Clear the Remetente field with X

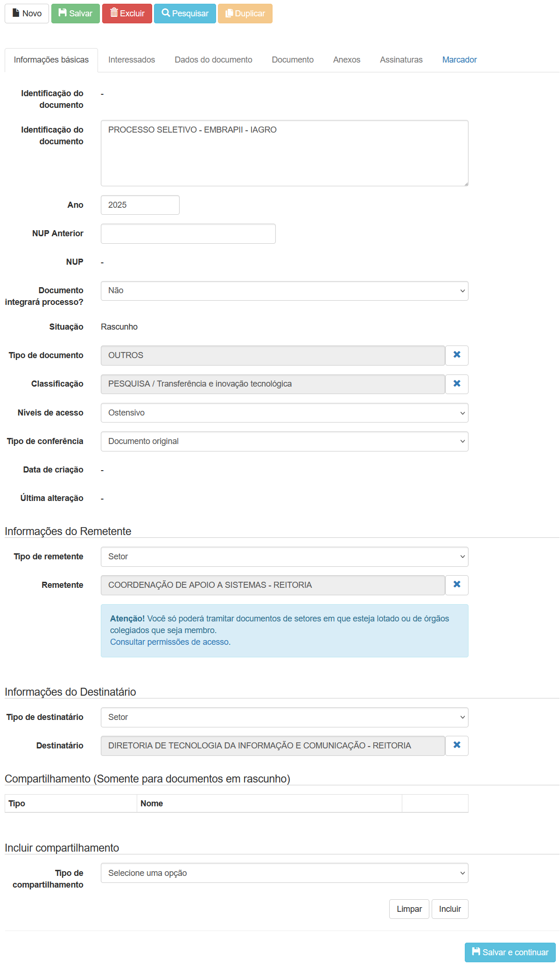click(x=456, y=585)
